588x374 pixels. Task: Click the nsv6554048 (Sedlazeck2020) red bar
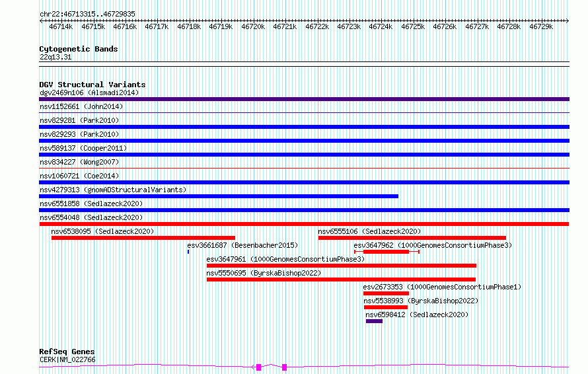[304, 224]
